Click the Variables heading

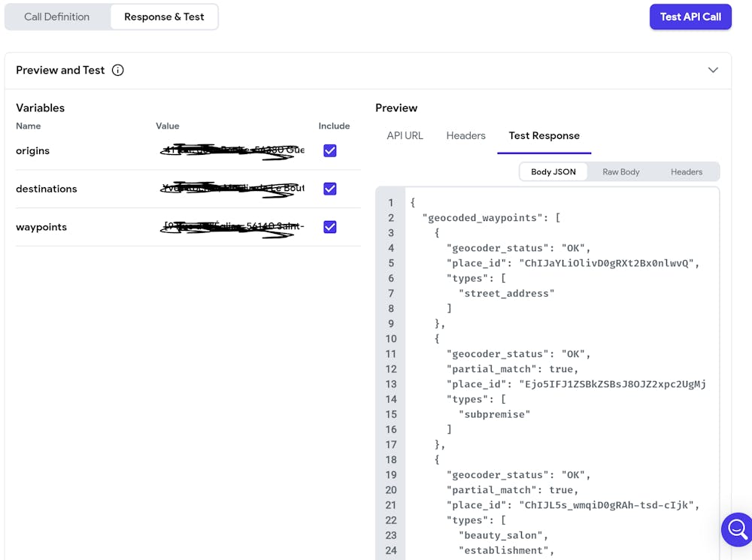coord(41,108)
